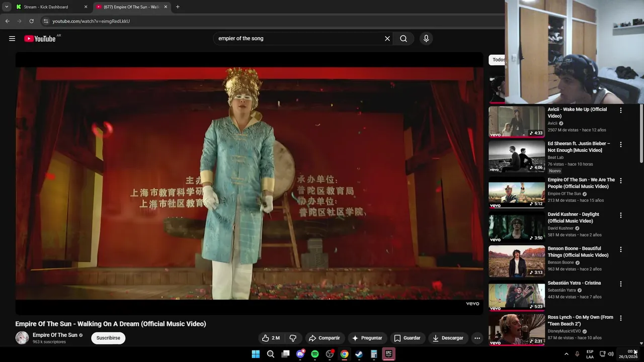644x362 pixels.
Task: Start voice search with microphone icon
Action: 426,39
